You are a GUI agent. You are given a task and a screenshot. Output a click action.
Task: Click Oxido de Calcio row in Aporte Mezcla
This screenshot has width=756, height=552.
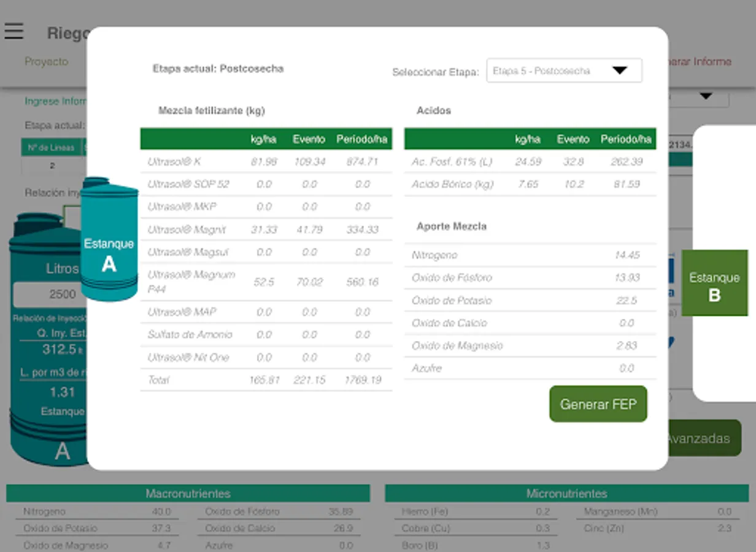[x=530, y=323]
